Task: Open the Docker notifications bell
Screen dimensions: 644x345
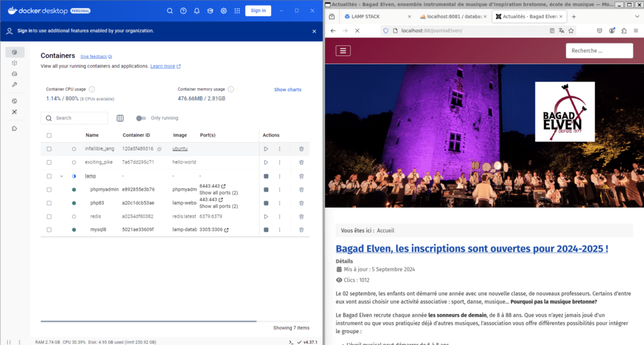Action: tap(197, 11)
